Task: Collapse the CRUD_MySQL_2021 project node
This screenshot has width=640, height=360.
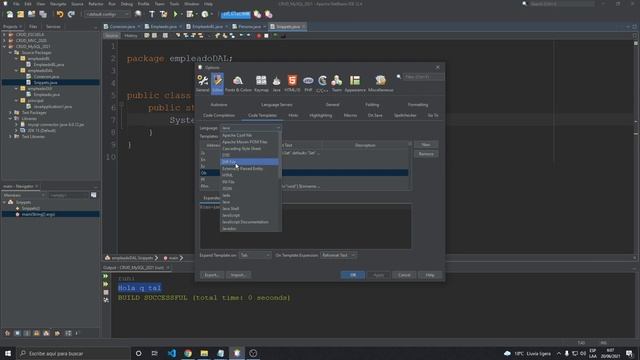Action: 4,47
